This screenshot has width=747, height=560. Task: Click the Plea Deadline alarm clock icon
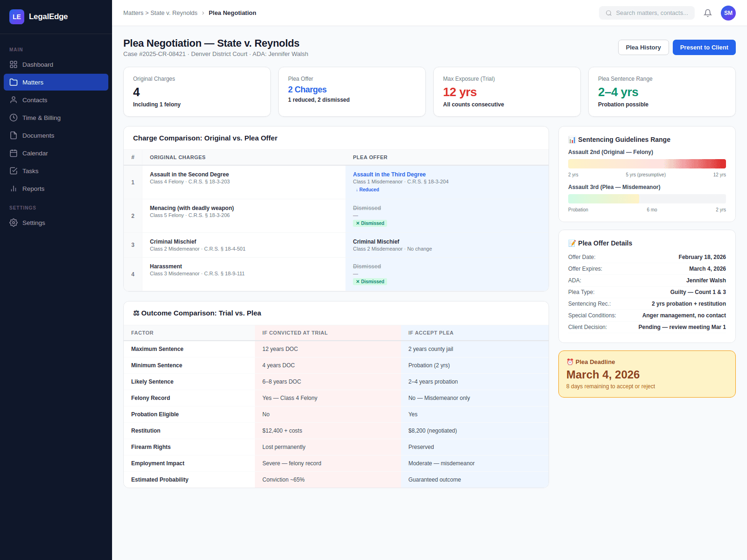point(570,362)
